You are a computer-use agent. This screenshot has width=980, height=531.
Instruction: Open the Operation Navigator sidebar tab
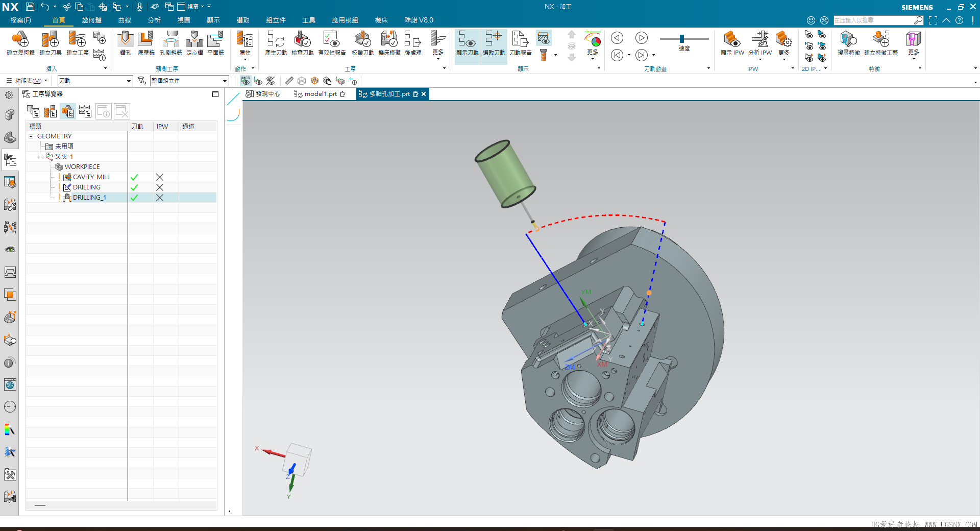pos(10,161)
